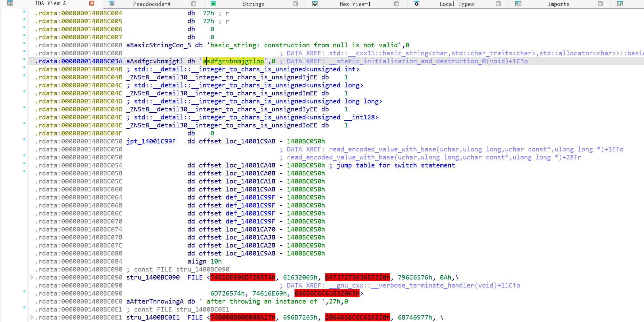Click the red 74616E696D726574h value
The height and width of the screenshot is (322, 644).
(243, 277)
